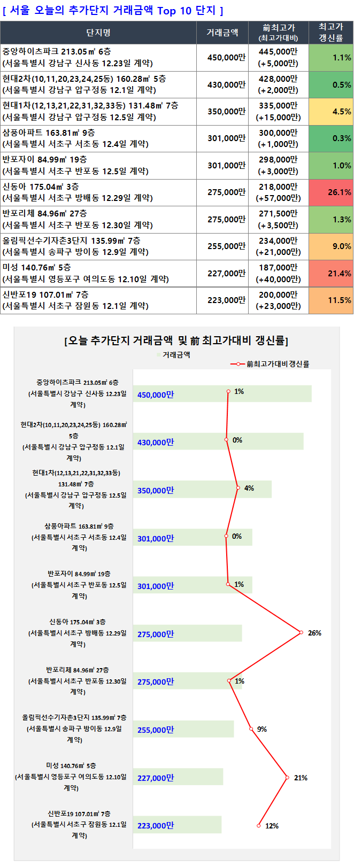
Task: Click '신동아 175.04㎡ 3층' name cell in table
Action: click(98, 192)
